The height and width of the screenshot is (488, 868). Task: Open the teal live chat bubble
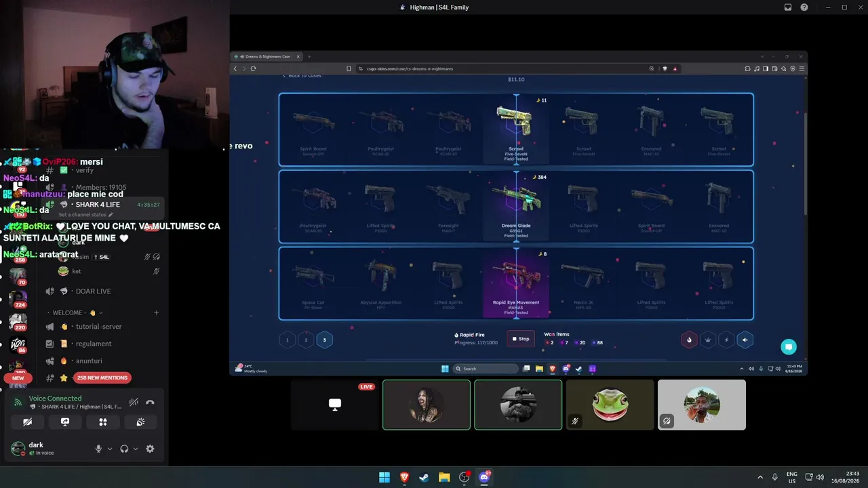click(x=788, y=347)
